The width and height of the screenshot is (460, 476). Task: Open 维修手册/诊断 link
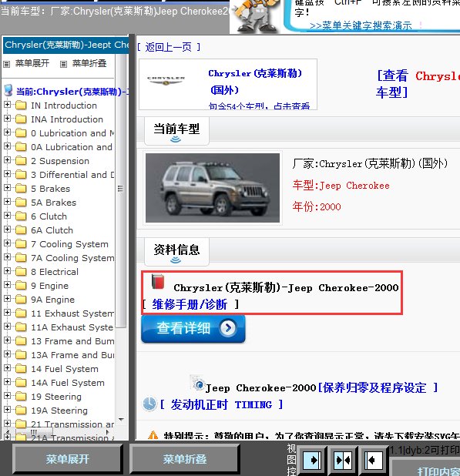(190, 304)
